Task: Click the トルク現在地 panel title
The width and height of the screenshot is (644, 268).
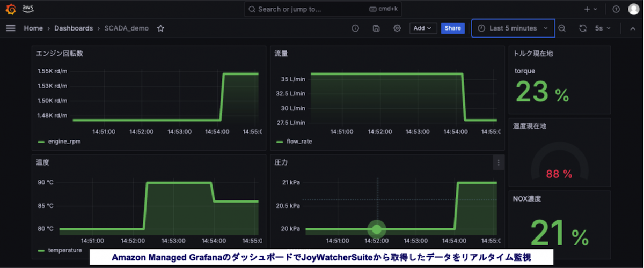Action: point(533,54)
